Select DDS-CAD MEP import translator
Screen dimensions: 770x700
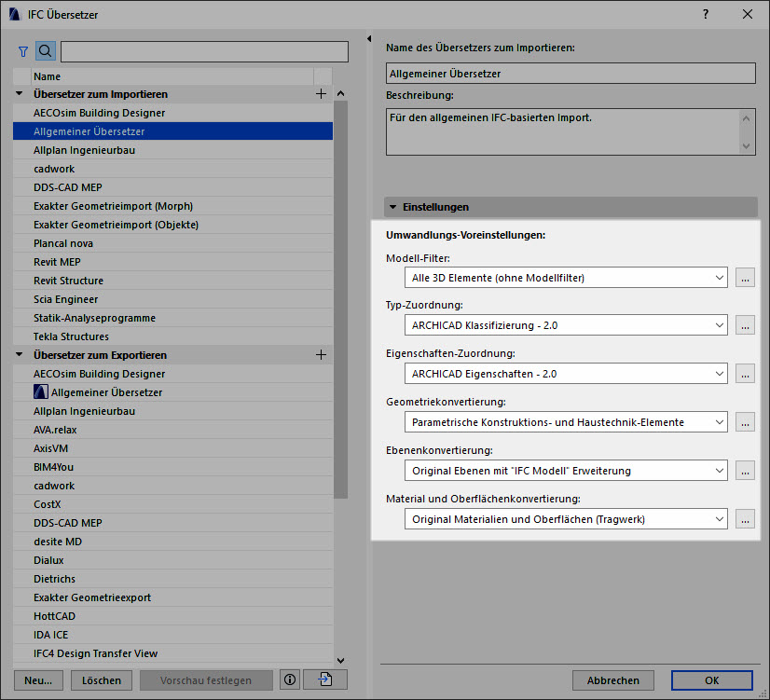[x=172, y=187]
